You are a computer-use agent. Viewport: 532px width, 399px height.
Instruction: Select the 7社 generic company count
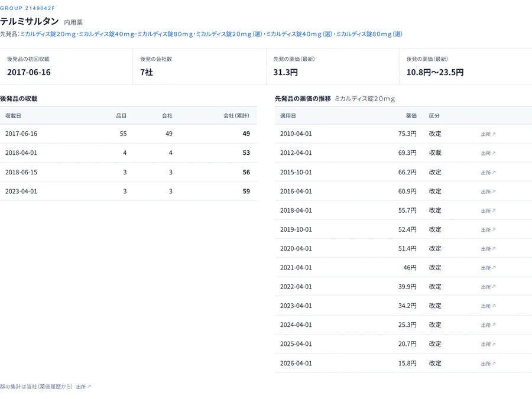[147, 72]
